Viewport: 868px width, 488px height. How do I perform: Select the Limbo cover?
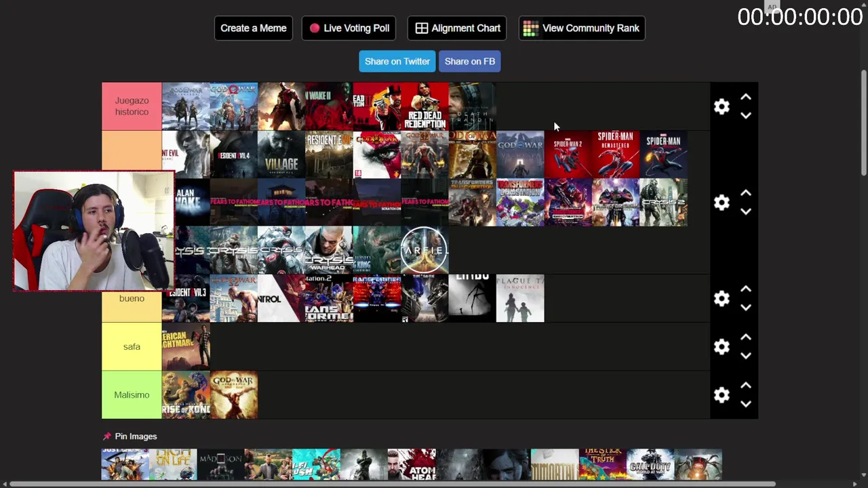pos(472,299)
